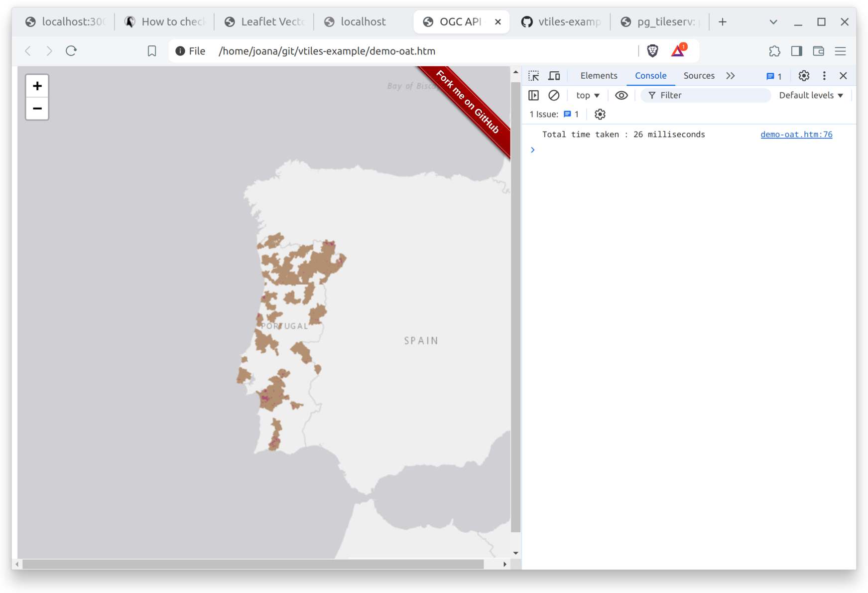The width and height of the screenshot is (868, 593).
Task: Open DevTools settings gear icon
Action: pos(804,76)
